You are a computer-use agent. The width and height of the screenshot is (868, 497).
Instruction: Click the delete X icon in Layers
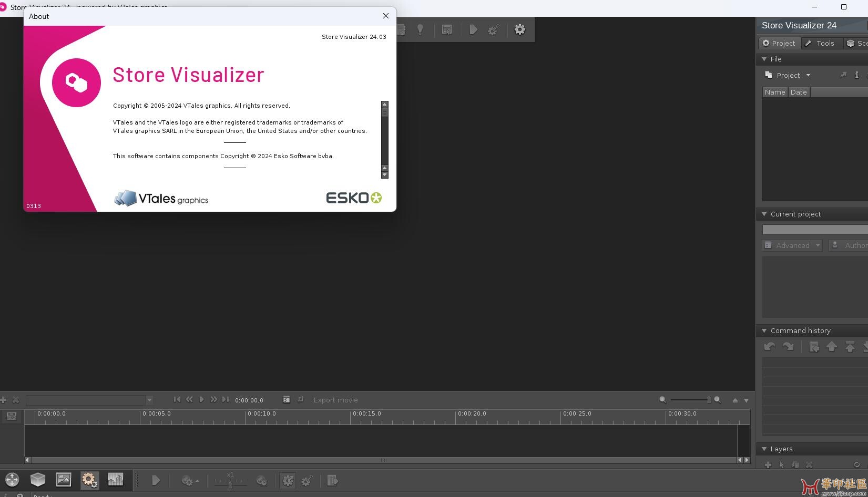tap(809, 464)
